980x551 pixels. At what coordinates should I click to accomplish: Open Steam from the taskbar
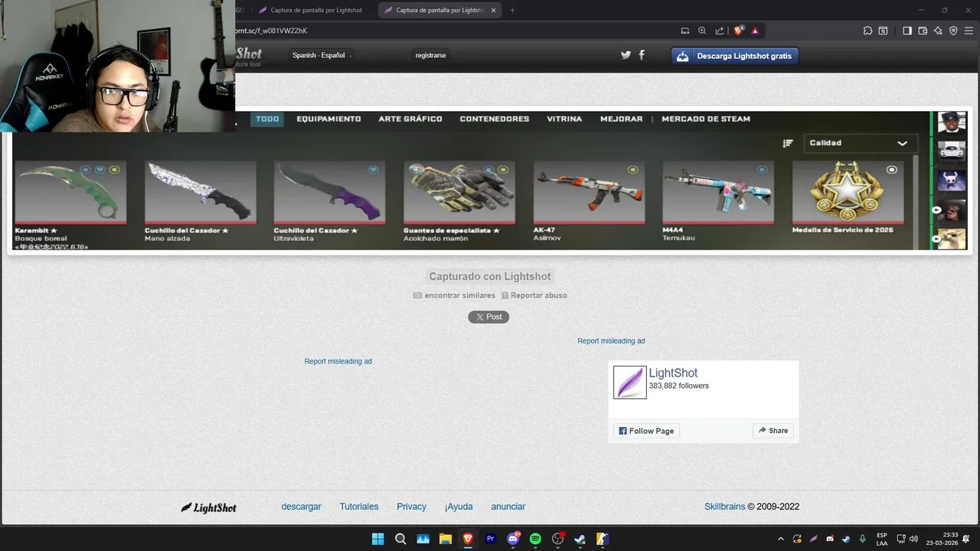coord(580,539)
